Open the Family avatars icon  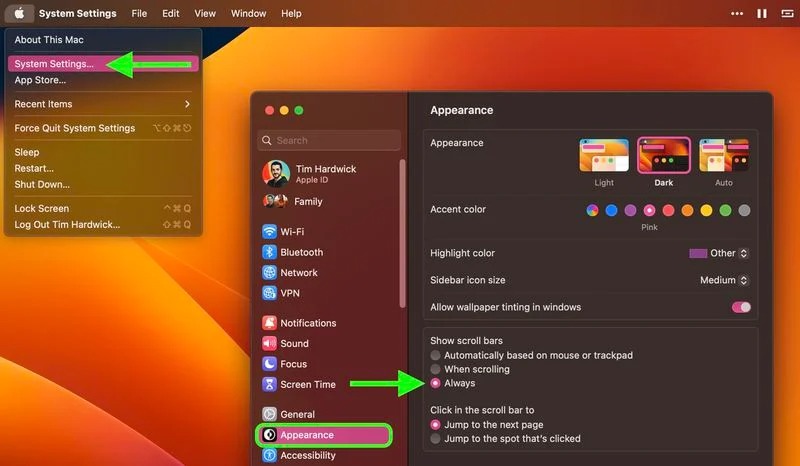click(x=276, y=201)
